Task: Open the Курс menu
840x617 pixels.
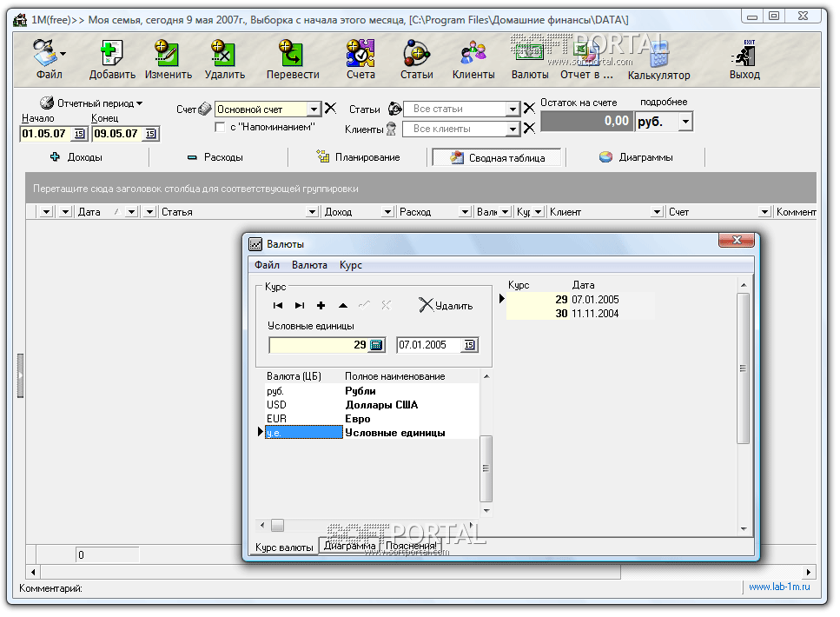Action: [x=350, y=265]
